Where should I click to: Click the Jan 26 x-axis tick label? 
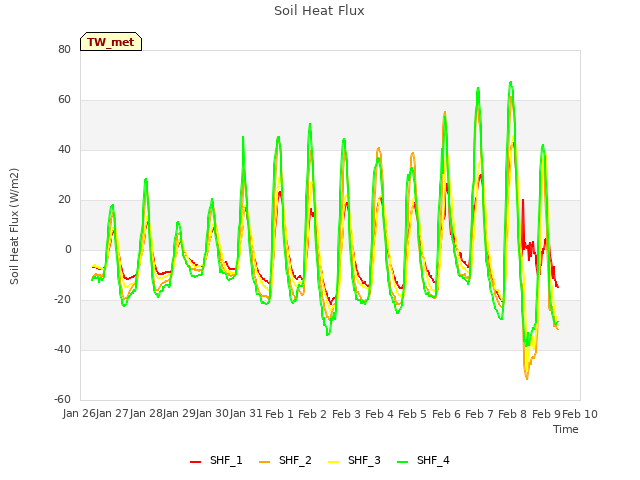[x=79, y=413]
